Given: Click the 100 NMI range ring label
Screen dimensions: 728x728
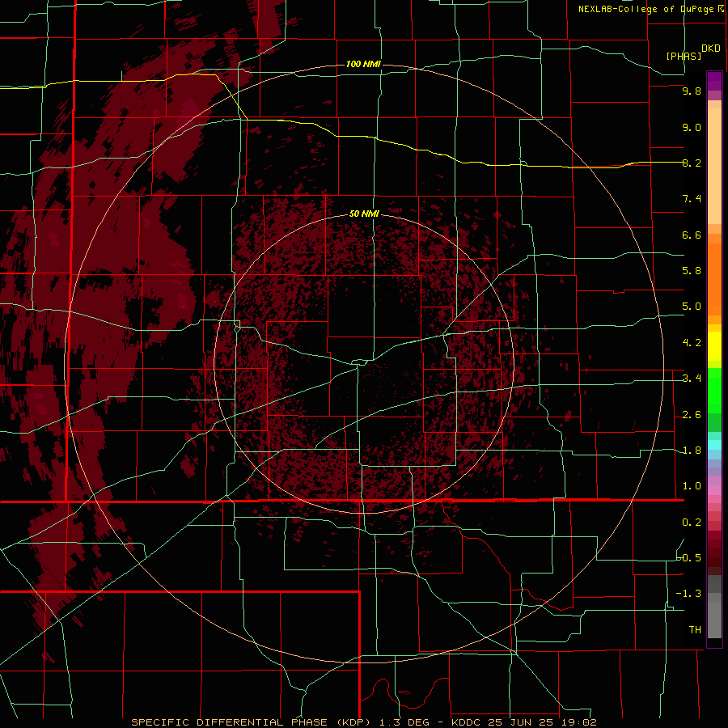Looking at the screenshot, I should 363,64.
